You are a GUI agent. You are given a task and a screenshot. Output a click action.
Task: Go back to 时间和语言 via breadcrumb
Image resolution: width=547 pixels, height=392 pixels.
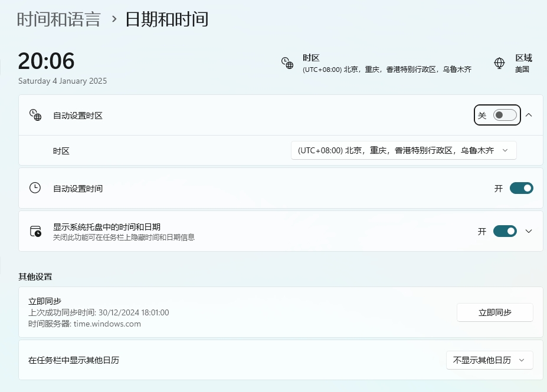[x=59, y=19]
